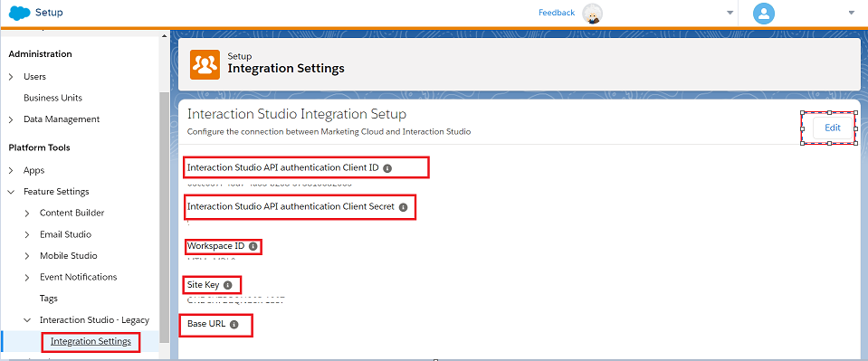This screenshot has height=361, width=868.
Task: Open Integration Settings in sidebar
Action: 91,342
